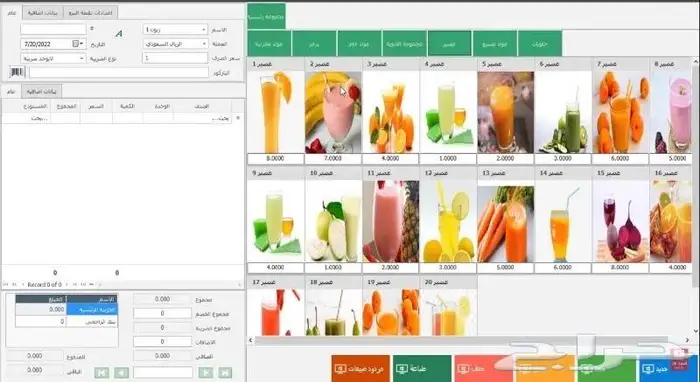The height and width of the screenshot is (382, 700).
Task: Click into the barcode input field
Action: [x=119, y=72]
